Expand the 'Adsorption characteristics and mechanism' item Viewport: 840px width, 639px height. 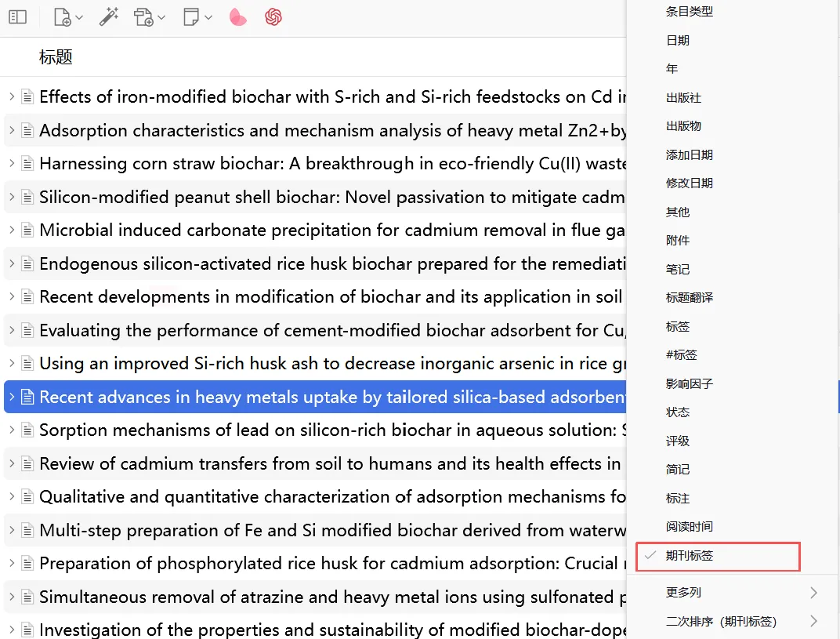pos(11,130)
